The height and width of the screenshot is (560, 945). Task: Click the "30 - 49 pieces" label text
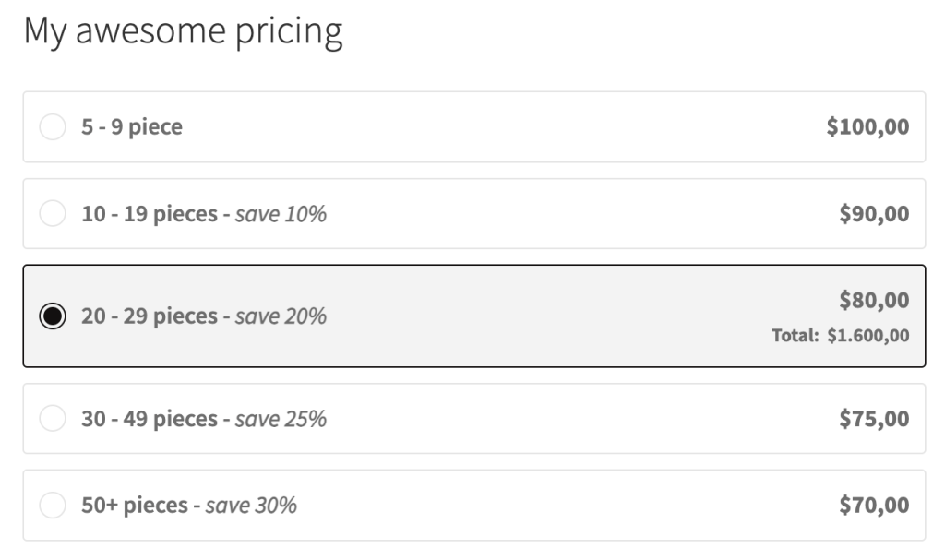149,419
